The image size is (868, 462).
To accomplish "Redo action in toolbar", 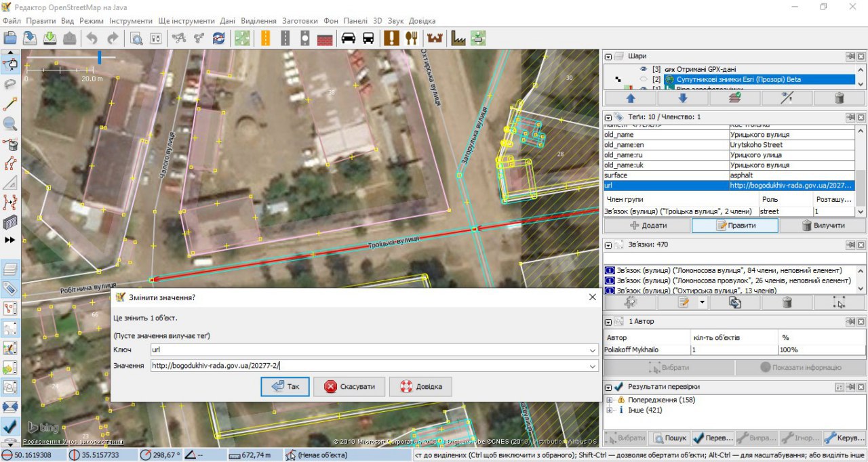I will pyautogui.click(x=113, y=38).
